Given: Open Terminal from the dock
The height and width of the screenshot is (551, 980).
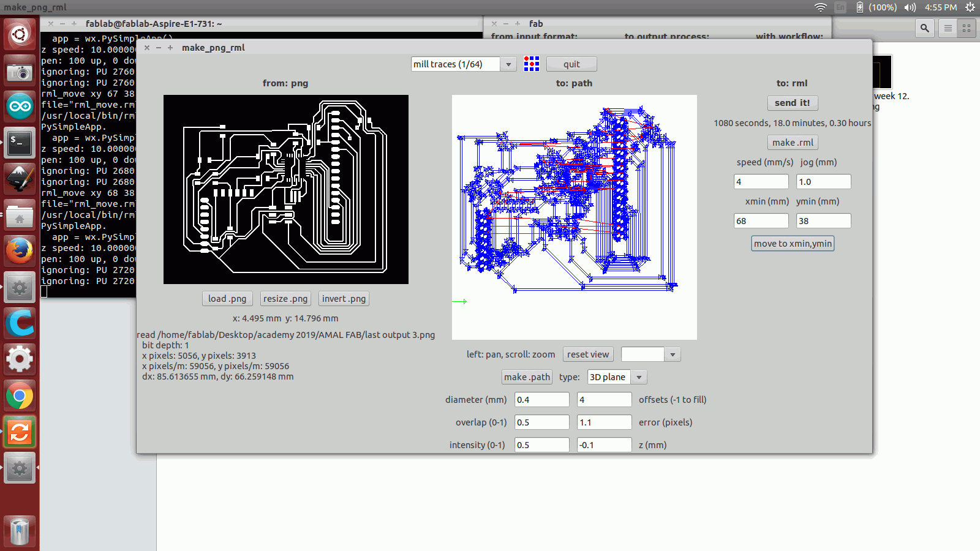Looking at the screenshot, I should click(x=20, y=143).
